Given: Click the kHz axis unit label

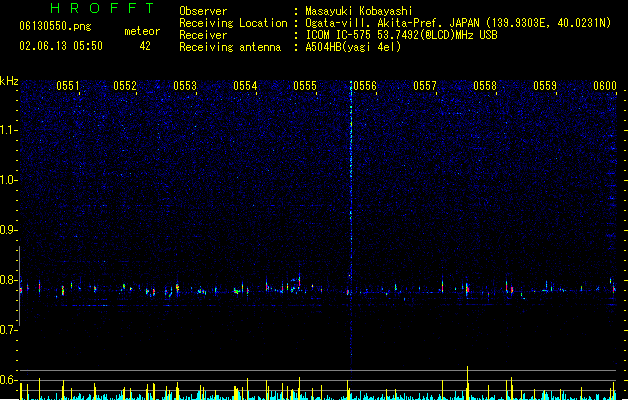Looking at the screenshot, I should point(9,81).
